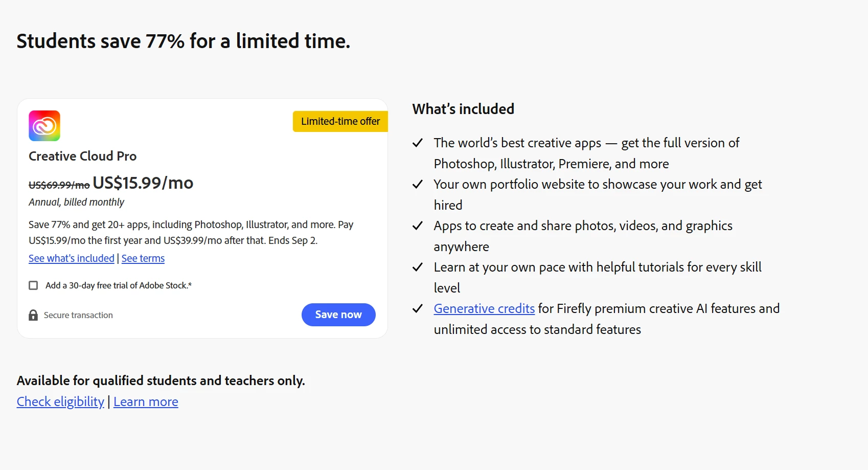The width and height of the screenshot is (868, 470).
Task: Click checkmark beside Generative credits benefit
Action: (x=418, y=308)
